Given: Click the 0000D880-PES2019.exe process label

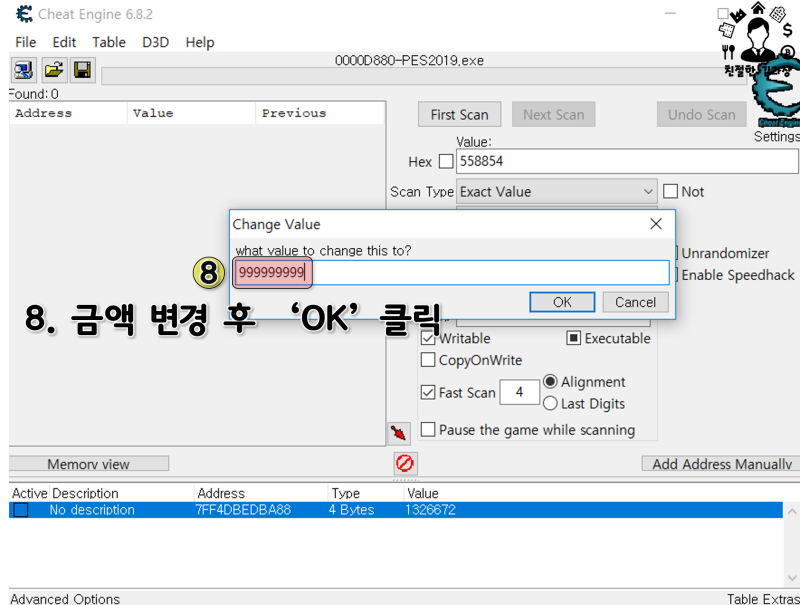Looking at the screenshot, I should click(x=409, y=60).
